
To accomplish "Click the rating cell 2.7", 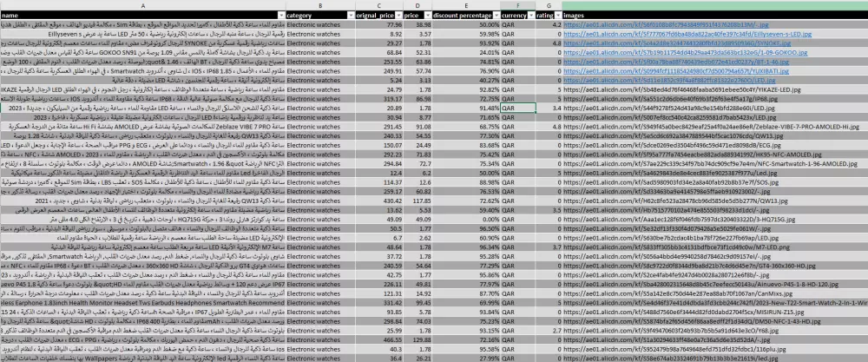I will click(549, 330).
